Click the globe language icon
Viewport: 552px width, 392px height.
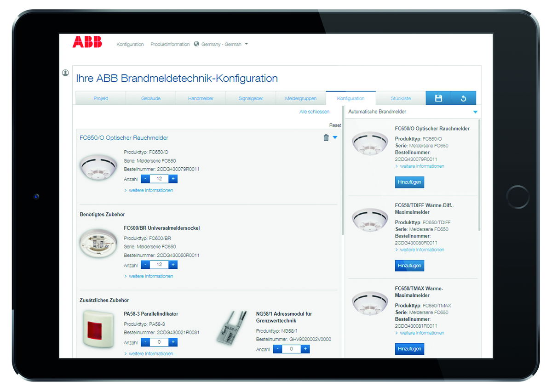[196, 44]
